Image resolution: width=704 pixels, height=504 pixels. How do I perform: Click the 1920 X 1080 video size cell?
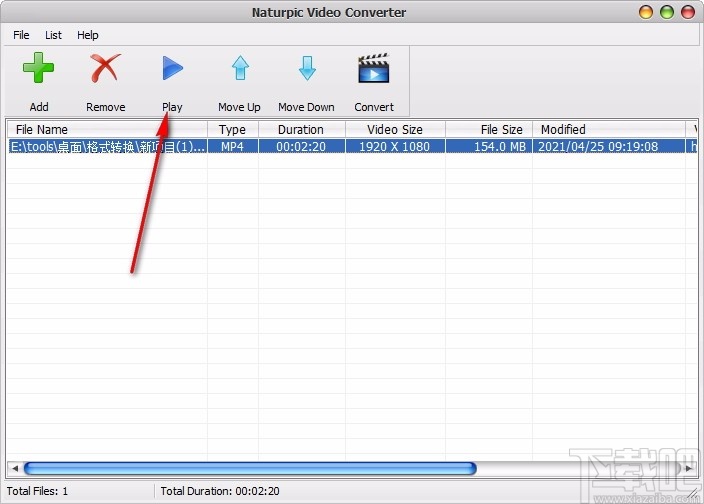tap(395, 146)
